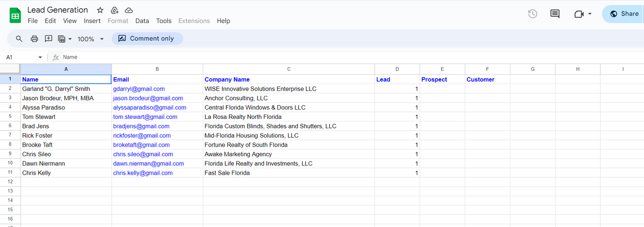Open the Insert menu
Image resolution: width=644 pixels, height=227 pixels.
(92, 21)
